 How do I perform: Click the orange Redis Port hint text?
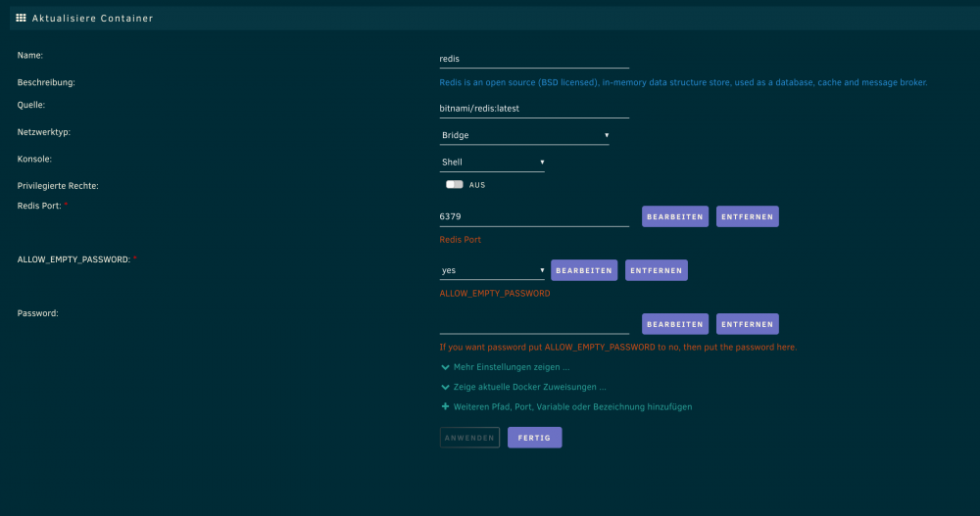(x=460, y=240)
